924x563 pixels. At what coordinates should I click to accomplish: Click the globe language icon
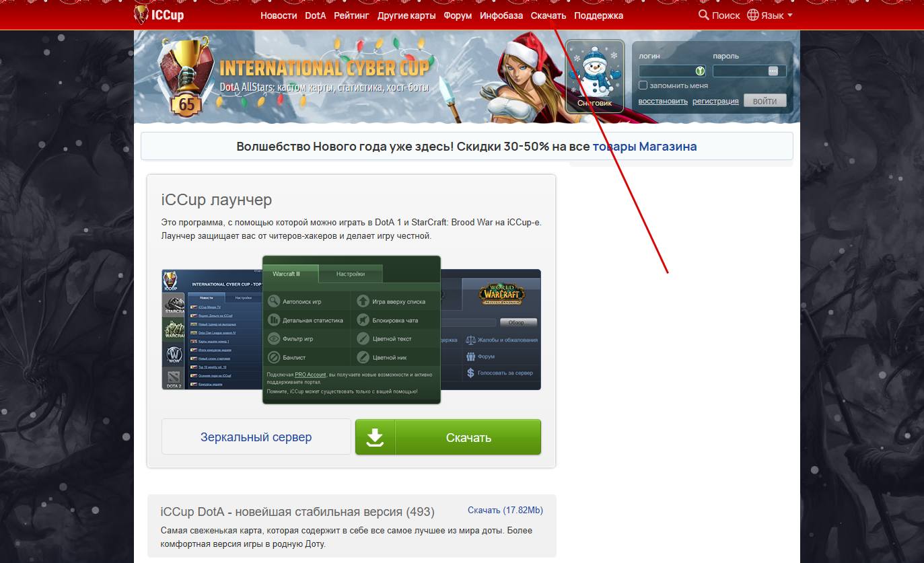click(753, 15)
